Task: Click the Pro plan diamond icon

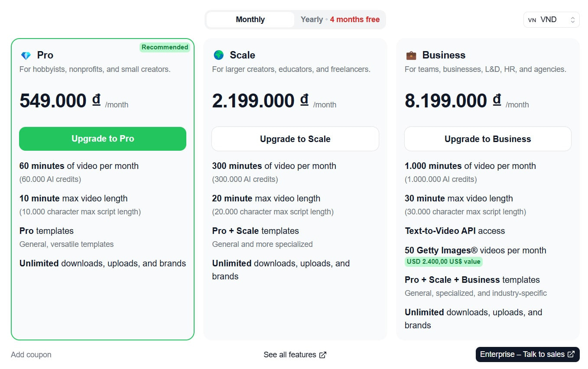Action: [x=26, y=55]
